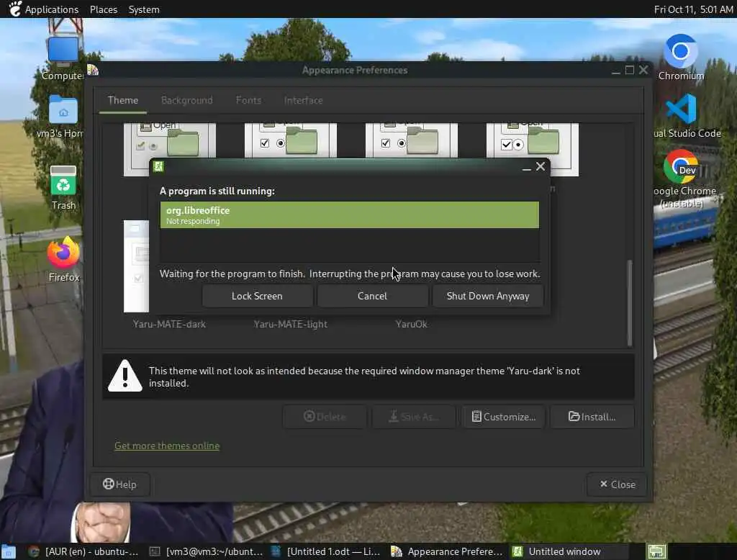Select the Yaru-MATE-dark theme label

pyautogui.click(x=169, y=324)
